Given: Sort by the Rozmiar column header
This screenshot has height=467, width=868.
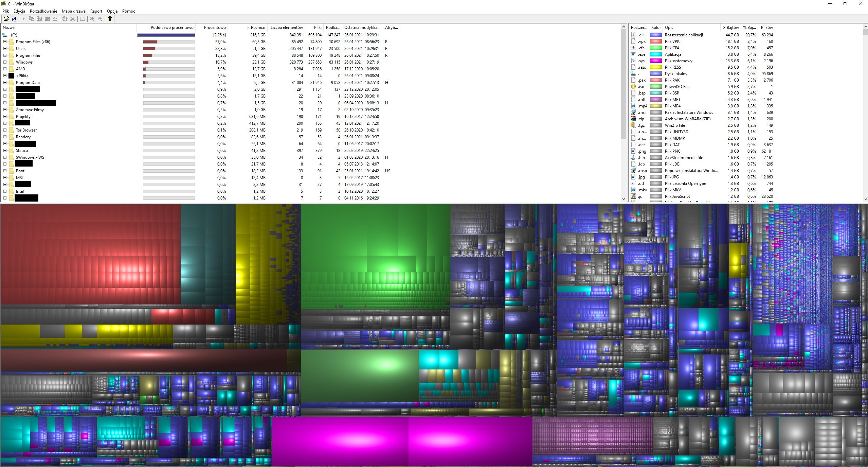Looking at the screenshot, I should (256, 28).
